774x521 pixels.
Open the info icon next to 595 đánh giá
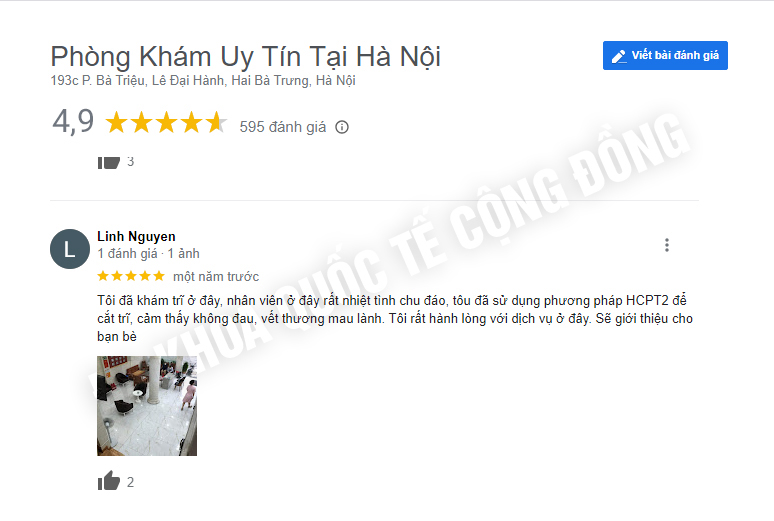pos(342,127)
